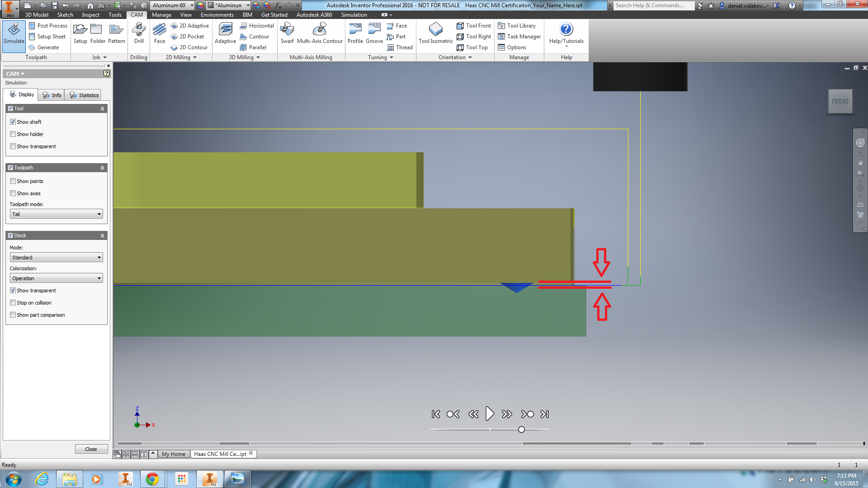The image size is (868, 488).
Task: Switch to the Statistics tab
Action: pos(83,95)
